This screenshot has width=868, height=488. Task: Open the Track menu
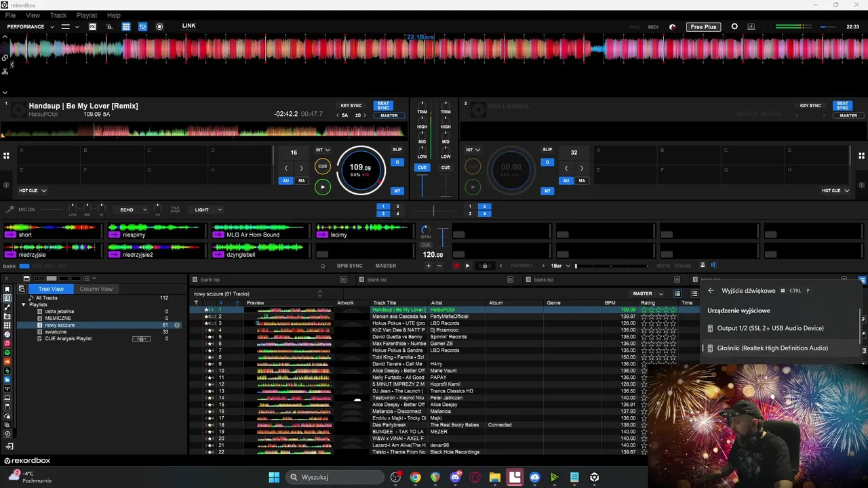[58, 15]
